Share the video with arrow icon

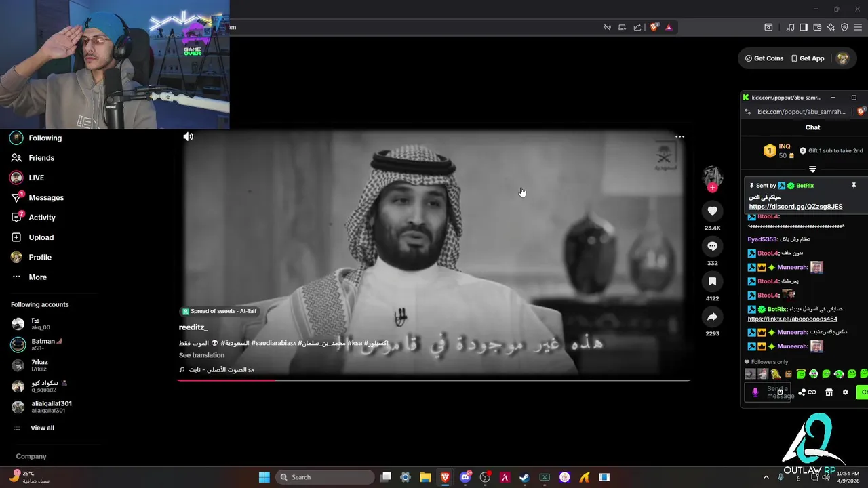coord(712,317)
